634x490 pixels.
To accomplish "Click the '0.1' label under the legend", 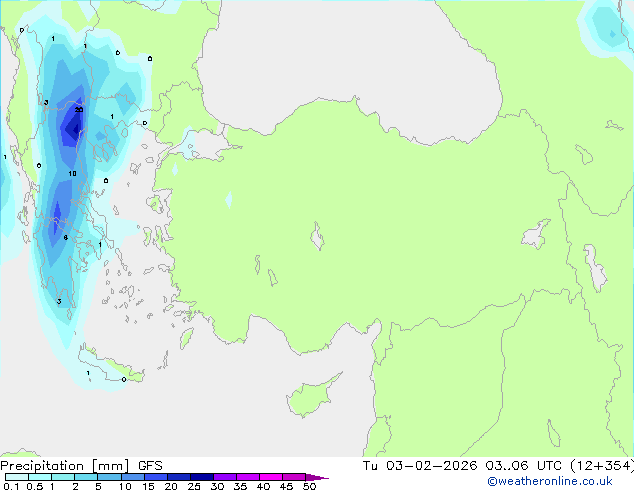I will pos(11,486).
